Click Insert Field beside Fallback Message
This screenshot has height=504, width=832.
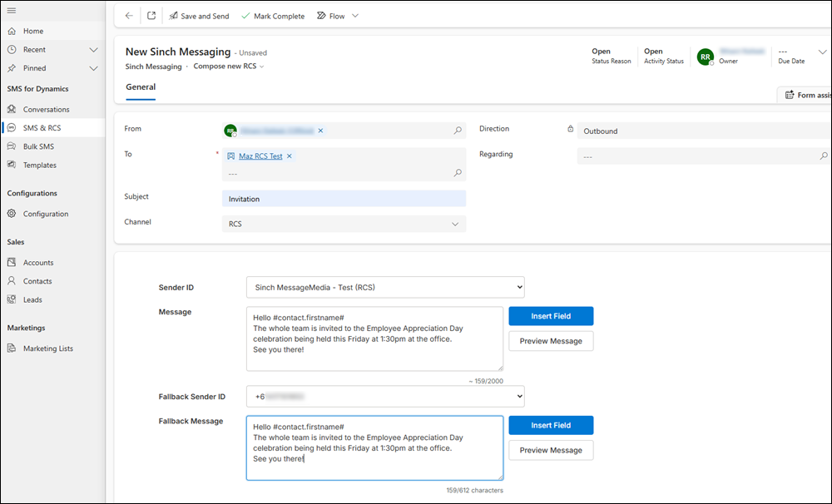551,426
